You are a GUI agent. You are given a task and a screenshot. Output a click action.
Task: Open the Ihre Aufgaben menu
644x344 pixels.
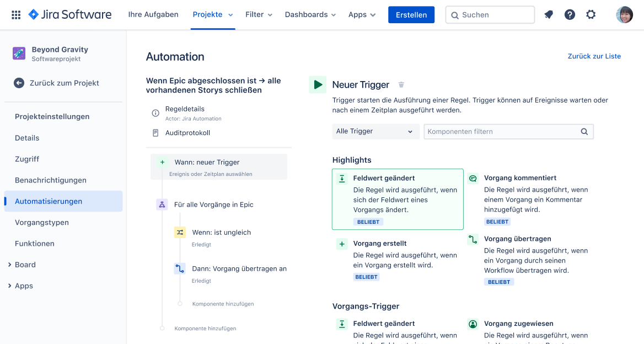pos(153,14)
